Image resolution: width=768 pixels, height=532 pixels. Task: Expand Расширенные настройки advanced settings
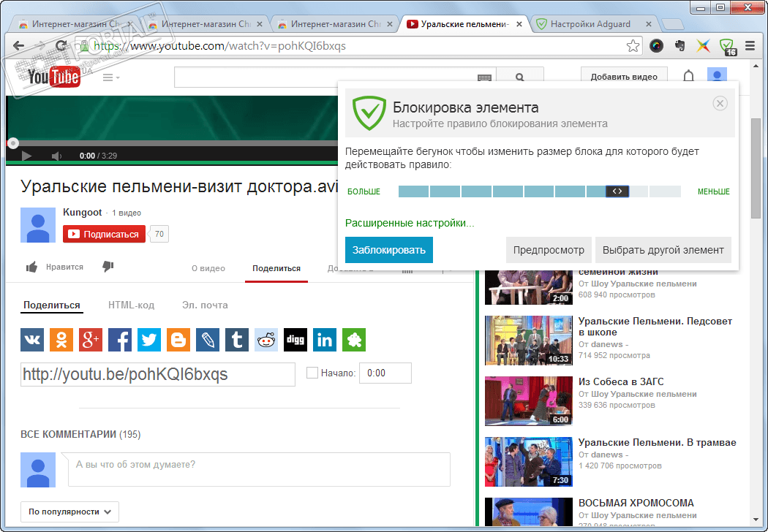410,223
